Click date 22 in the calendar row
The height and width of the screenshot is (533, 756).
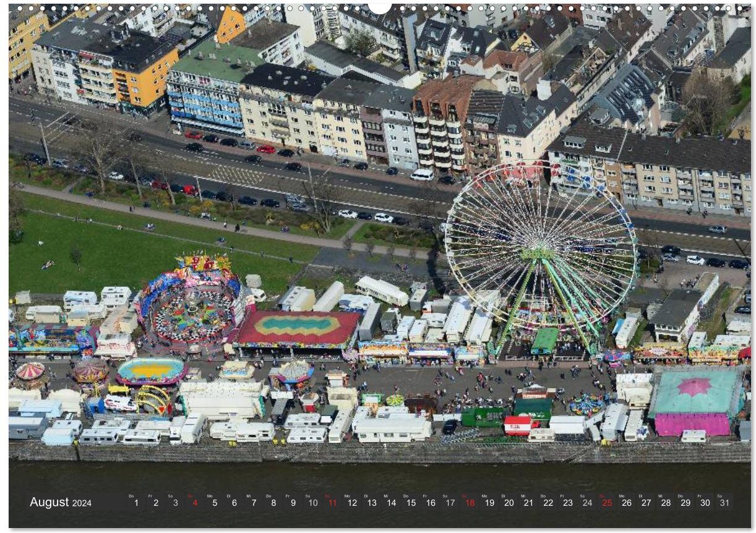click(x=548, y=503)
